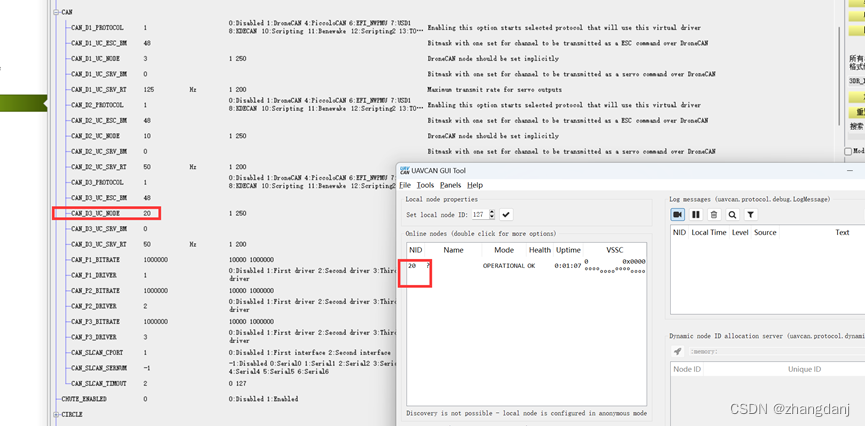This screenshot has width=865, height=426.
Task: Click the Level log column header
Action: pyautogui.click(x=740, y=232)
